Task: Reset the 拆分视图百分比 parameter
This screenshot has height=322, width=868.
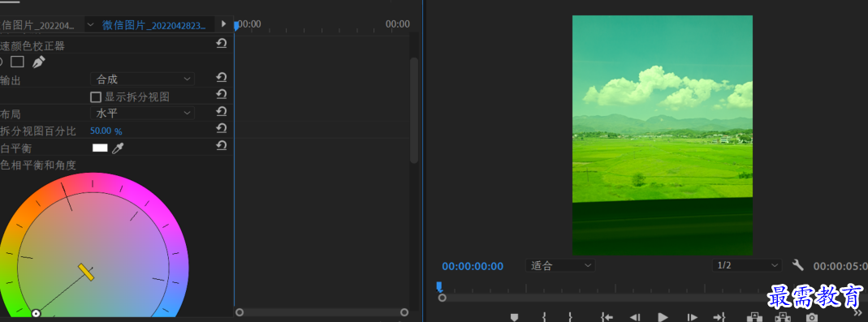Action: [x=222, y=129]
